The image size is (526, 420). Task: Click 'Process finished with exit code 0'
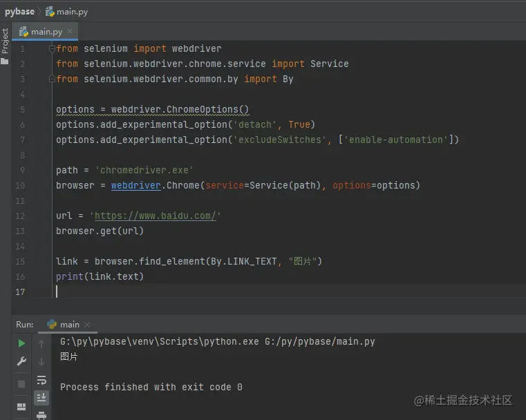click(151, 387)
